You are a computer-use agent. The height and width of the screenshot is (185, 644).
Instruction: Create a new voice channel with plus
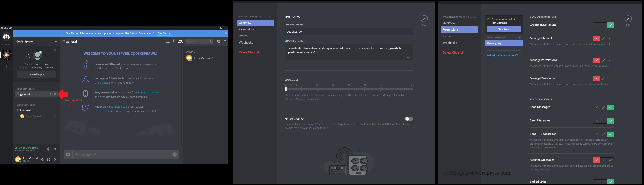[x=55, y=105]
